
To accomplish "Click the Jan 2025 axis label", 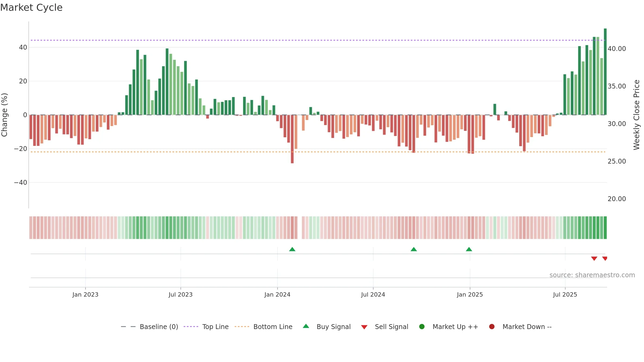I will pos(470,294).
